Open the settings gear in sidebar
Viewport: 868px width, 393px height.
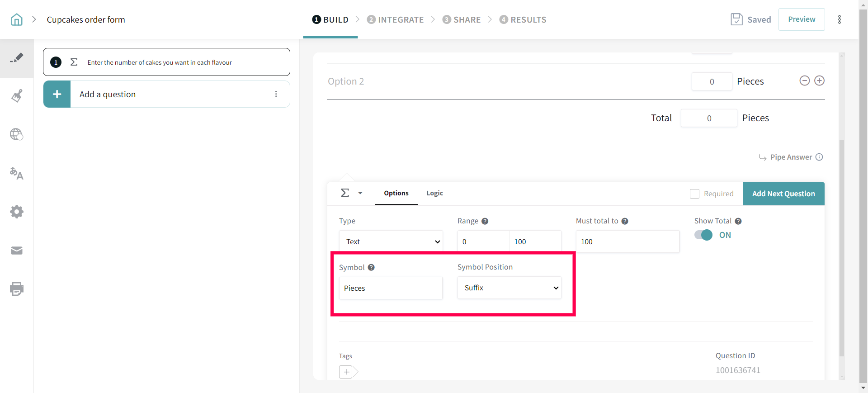pos(17,212)
